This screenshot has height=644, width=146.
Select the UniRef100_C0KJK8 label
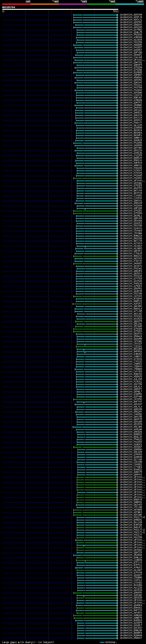[x=131, y=58]
